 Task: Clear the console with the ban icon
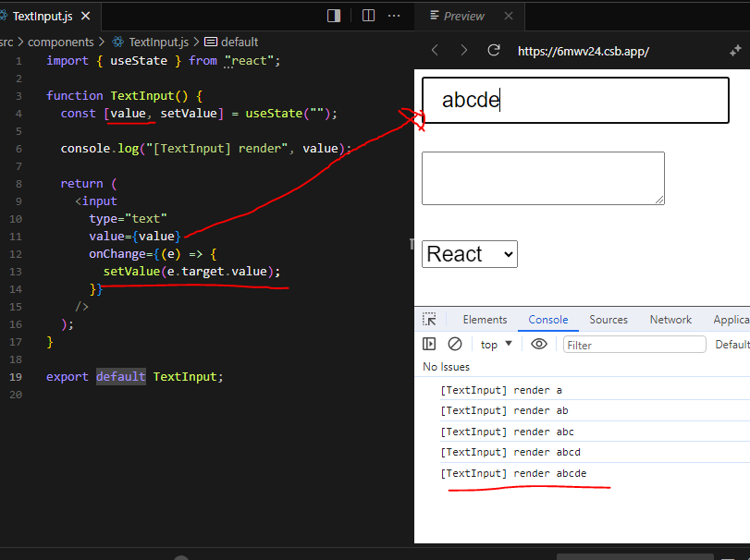(454, 344)
